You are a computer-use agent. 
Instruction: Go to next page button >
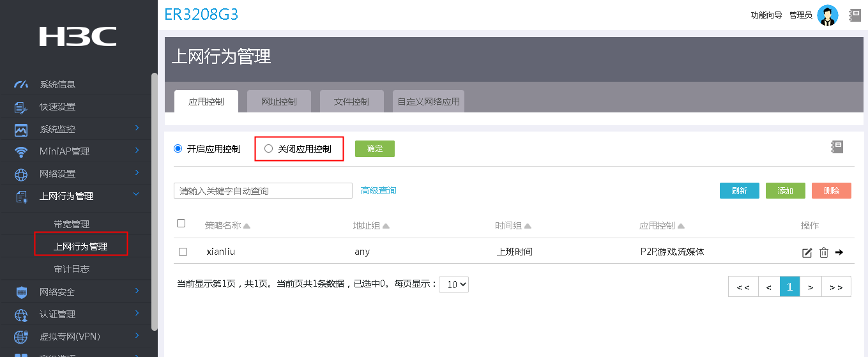tap(811, 287)
